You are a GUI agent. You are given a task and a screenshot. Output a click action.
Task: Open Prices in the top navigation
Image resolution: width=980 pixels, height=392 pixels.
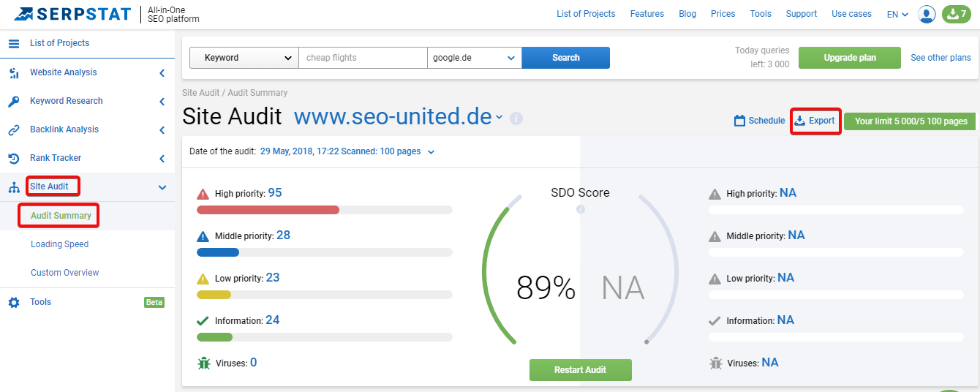[x=723, y=14]
